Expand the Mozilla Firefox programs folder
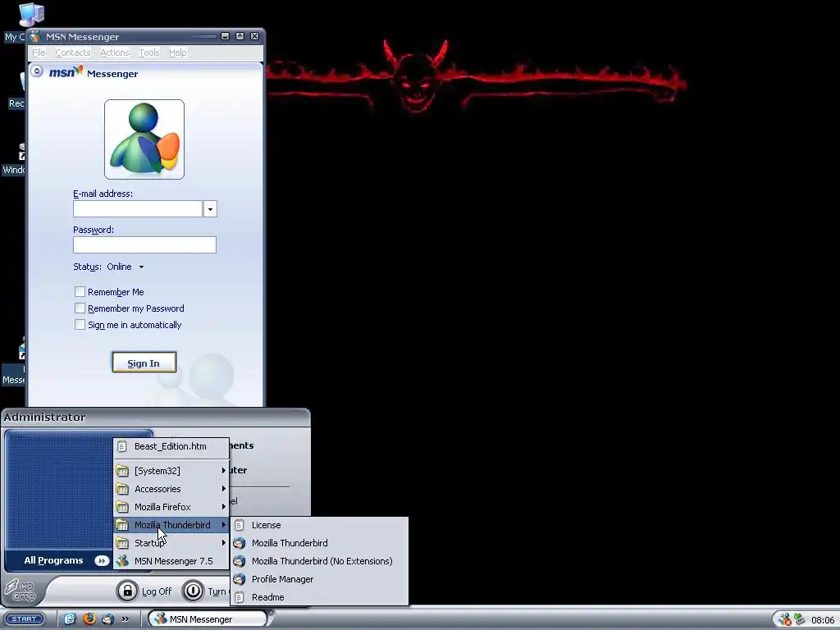Viewport: 840px width, 630px height. pos(171,507)
